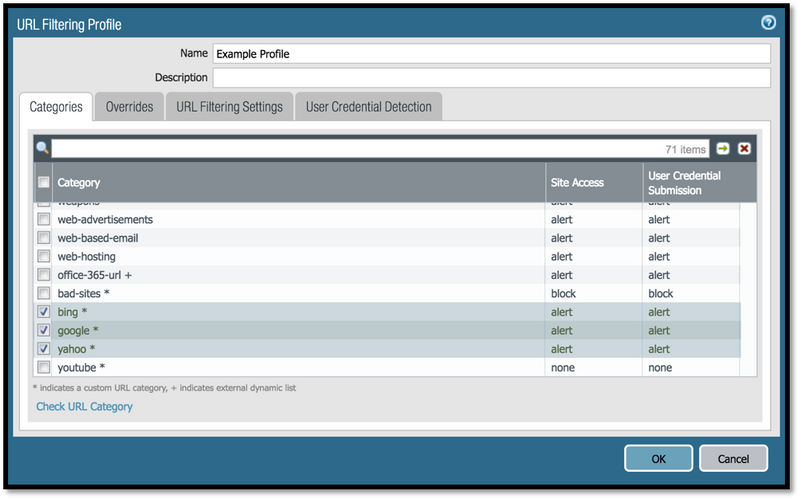
Task: Click the help question mark icon
Action: 768,22
